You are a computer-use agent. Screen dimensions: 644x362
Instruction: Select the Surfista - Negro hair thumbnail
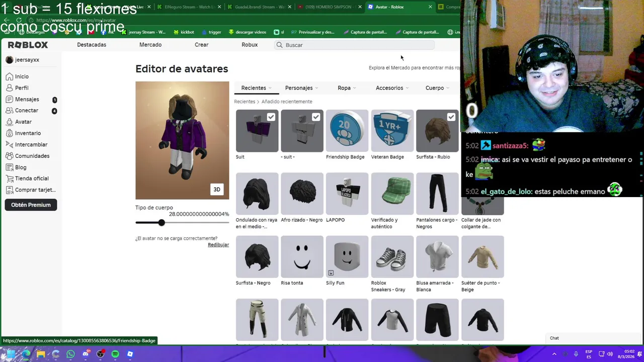pos(257,257)
